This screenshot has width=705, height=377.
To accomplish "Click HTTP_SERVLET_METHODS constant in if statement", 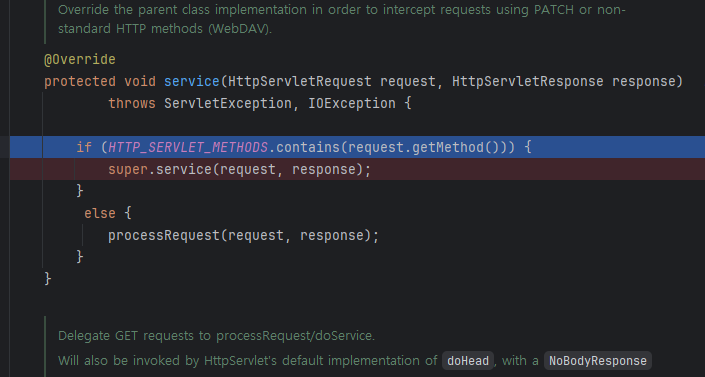I will pos(188,147).
